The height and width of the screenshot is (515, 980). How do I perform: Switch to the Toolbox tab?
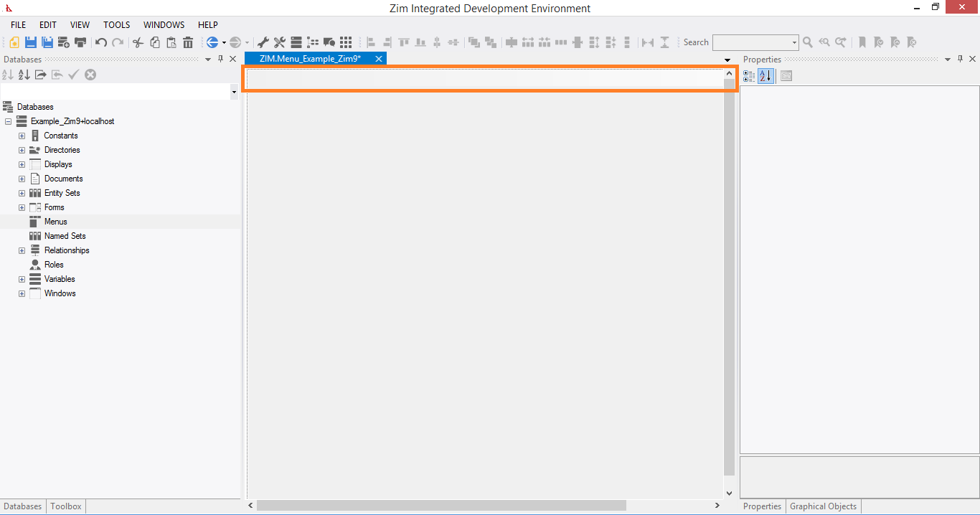(66, 506)
